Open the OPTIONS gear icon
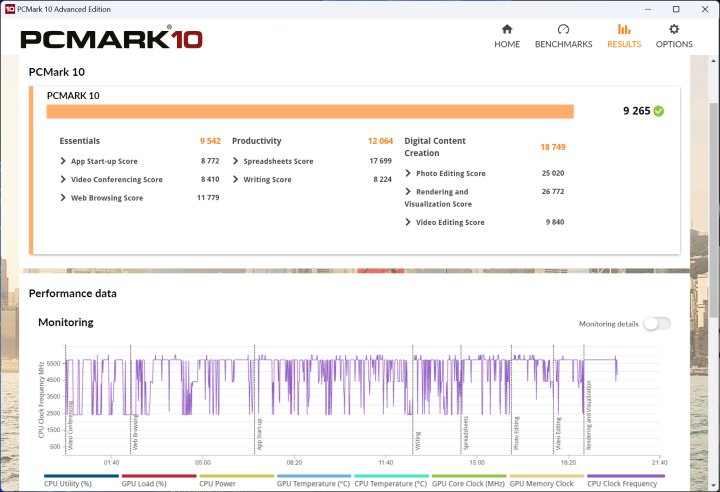Screen dimensions: 720x492 (674, 29)
